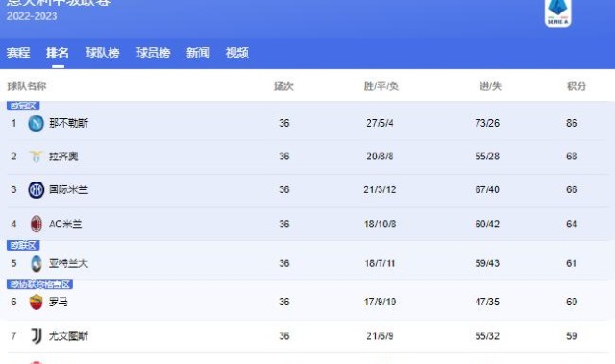Click goals value 55/32
615x364 pixels.
tap(487, 336)
